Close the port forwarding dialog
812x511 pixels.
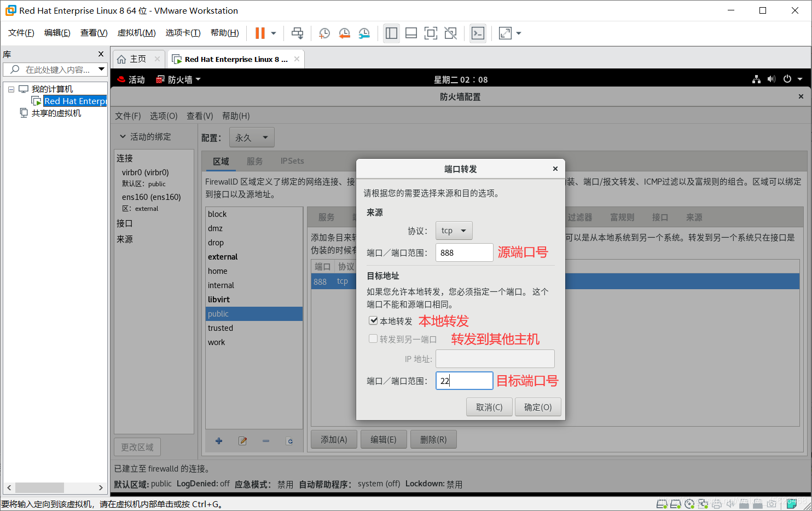coord(555,169)
